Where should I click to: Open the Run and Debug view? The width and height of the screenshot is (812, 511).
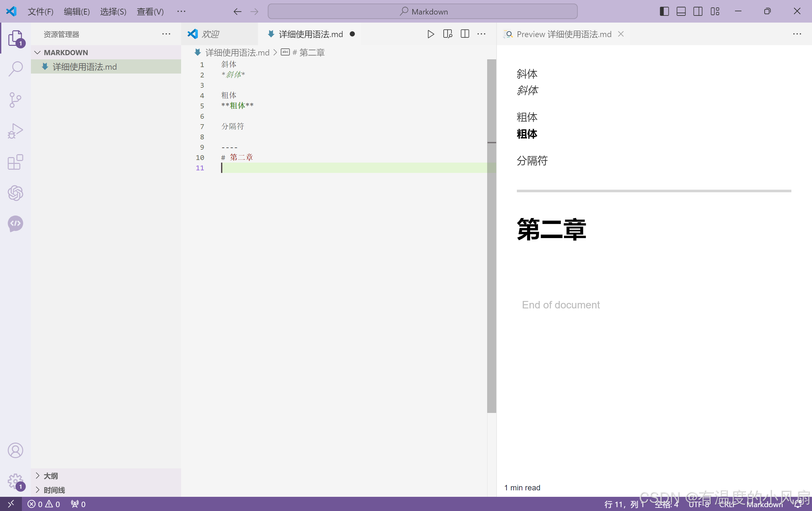(x=15, y=131)
